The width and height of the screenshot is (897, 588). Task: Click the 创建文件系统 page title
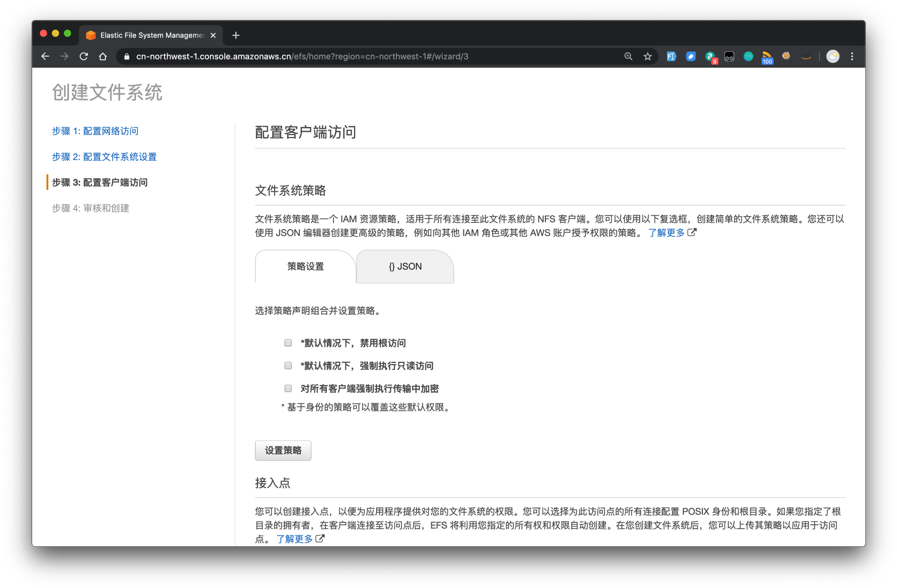(x=107, y=92)
